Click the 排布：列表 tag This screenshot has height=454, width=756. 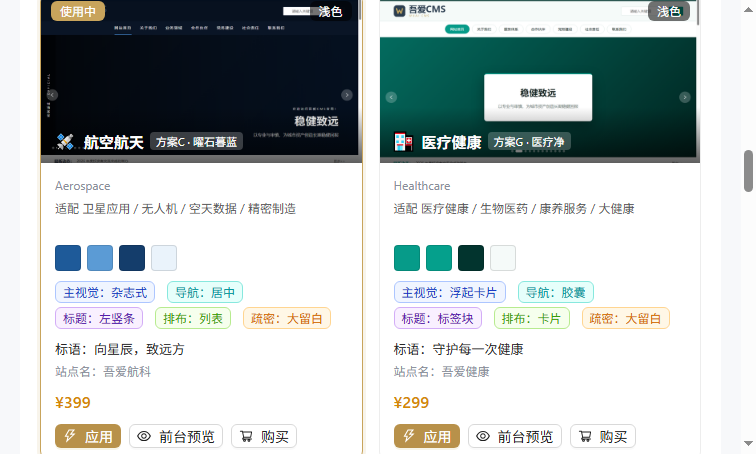193,318
